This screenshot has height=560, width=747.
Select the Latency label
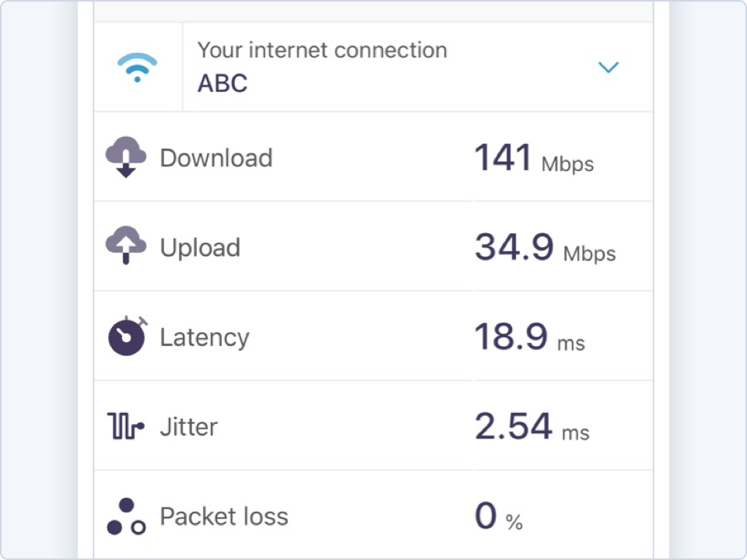(205, 338)
